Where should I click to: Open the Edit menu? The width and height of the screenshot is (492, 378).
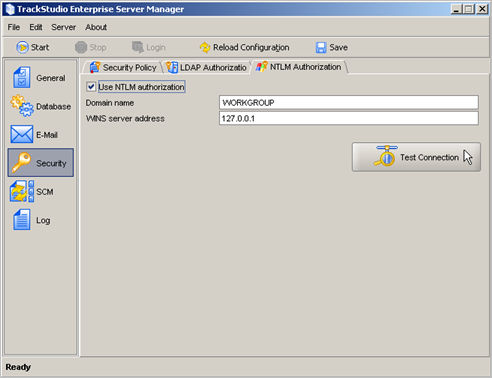pyautogui.click(x=36, y=27)
